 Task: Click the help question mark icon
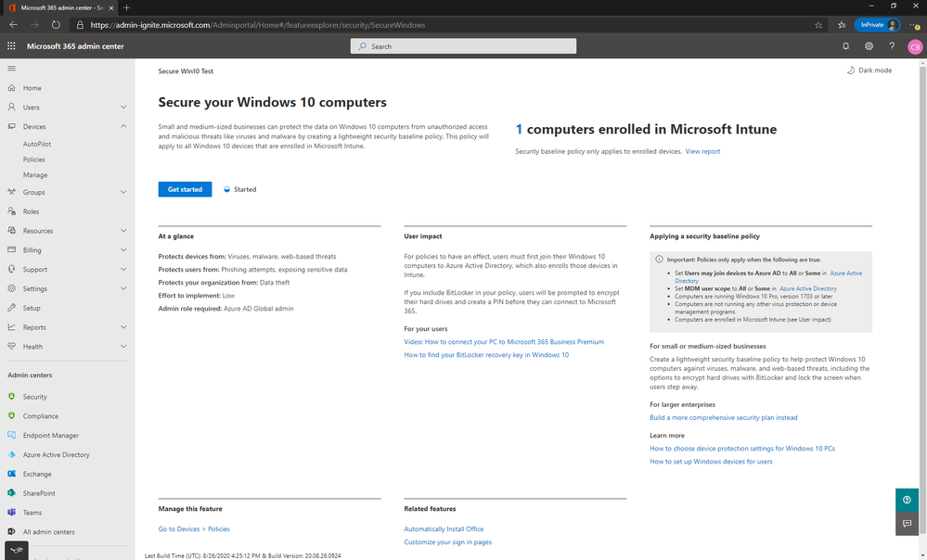pyautogui.click(x=892, y=46)
